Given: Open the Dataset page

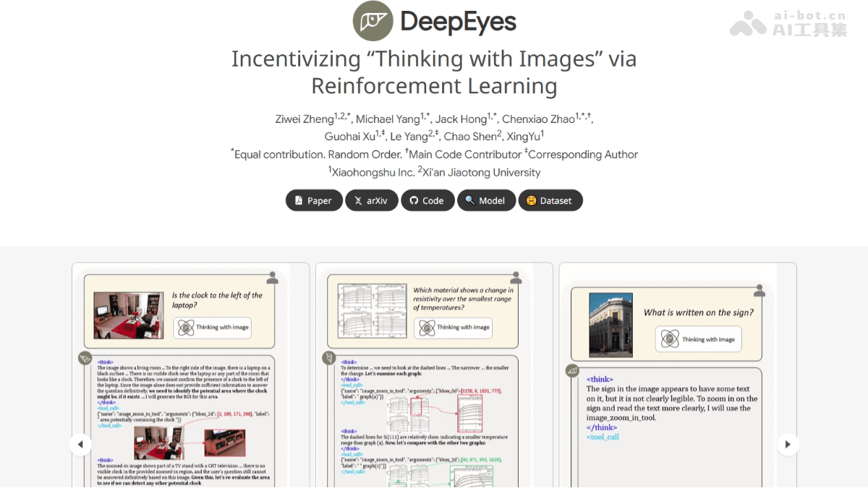Looking at the screenshot, I should [550, 200].
